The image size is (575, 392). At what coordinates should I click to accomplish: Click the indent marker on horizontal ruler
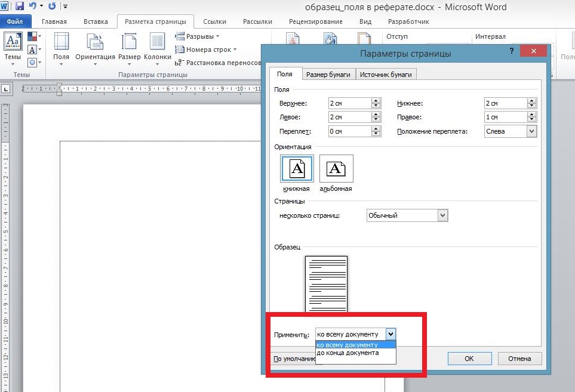59,89
